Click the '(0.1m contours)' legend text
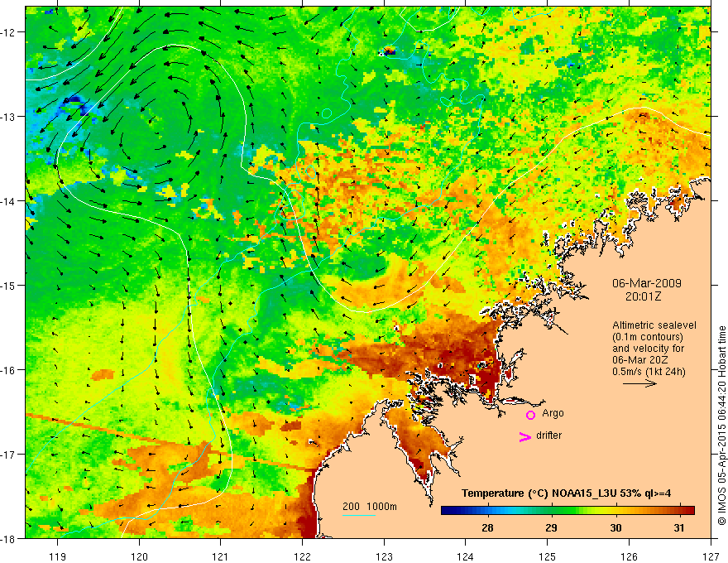The image size is (728, 563). (x=648, y=337)
